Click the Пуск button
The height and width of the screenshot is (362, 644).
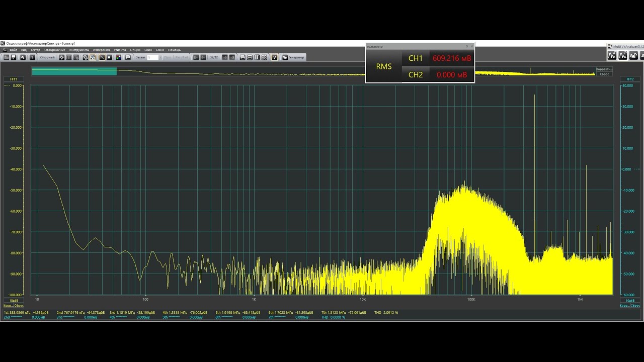[168, 57]
